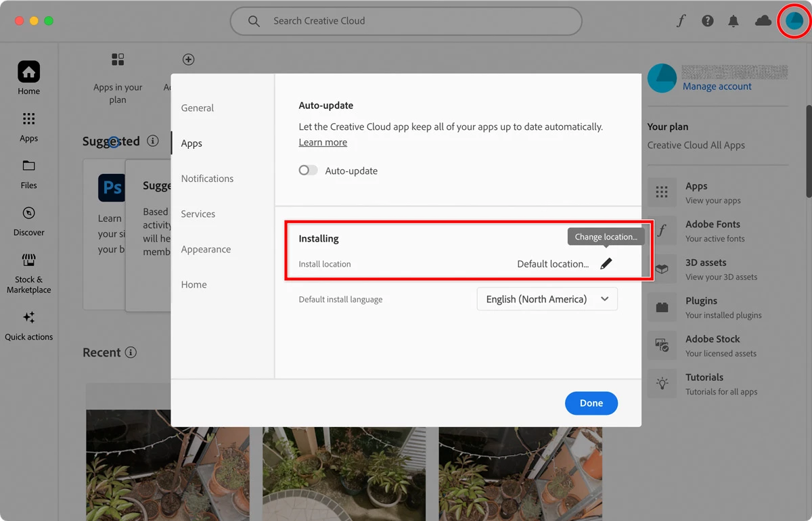Image resolution: width=812 pixels, height=521 pixels.
Task: Click the large profile avatar beside Manage account
Action: coord(662,78)
